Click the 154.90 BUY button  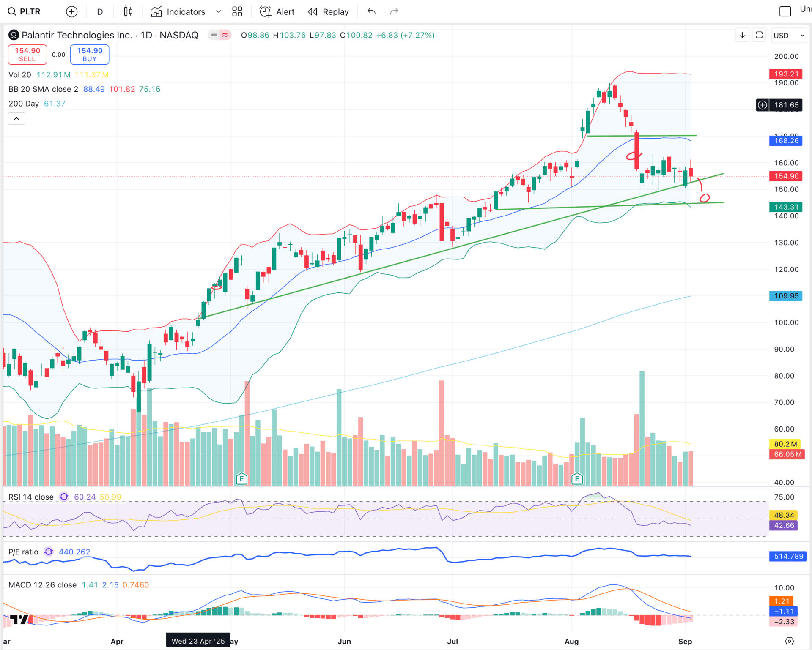(x=90, y=55)
